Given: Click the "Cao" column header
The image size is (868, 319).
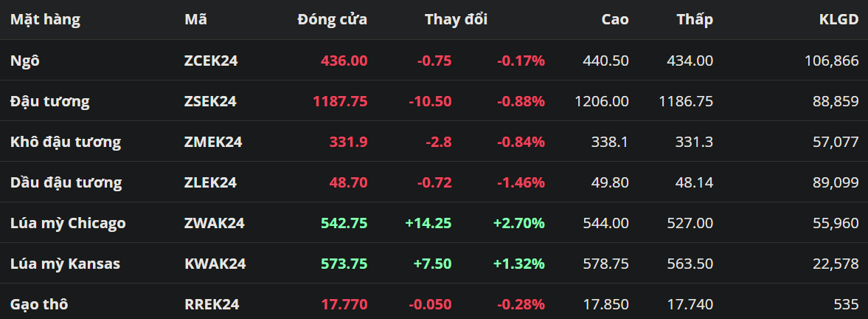Looking at the screenshot, I should (615, 20).
